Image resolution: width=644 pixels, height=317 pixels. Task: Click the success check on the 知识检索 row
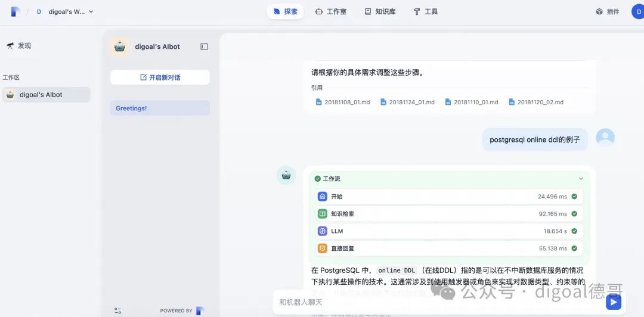[574, 214]
